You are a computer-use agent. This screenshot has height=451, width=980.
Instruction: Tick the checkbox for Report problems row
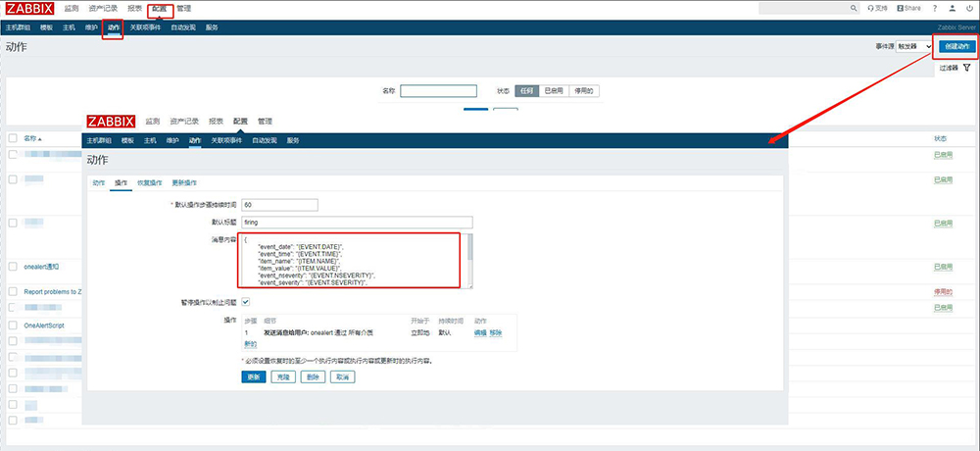[13, 291]
